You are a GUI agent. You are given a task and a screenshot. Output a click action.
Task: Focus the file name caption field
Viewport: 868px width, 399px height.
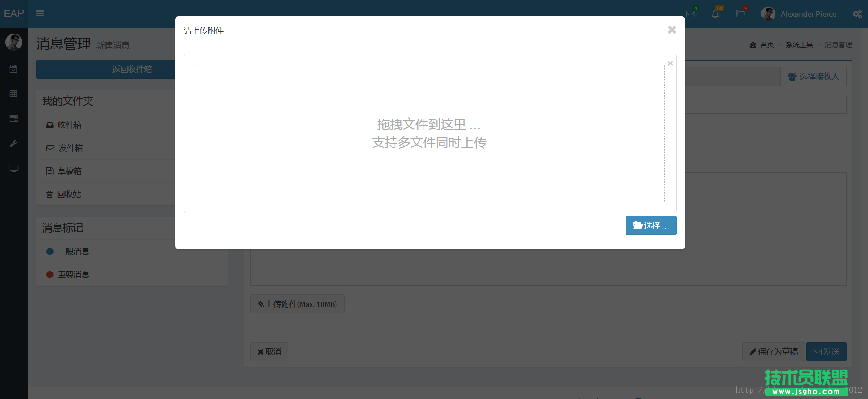coord(405,225)
